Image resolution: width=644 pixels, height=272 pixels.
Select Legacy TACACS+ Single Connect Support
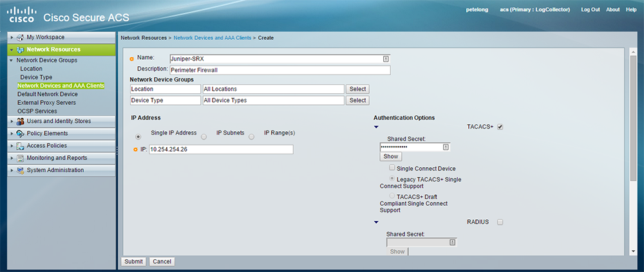point(392,179)
